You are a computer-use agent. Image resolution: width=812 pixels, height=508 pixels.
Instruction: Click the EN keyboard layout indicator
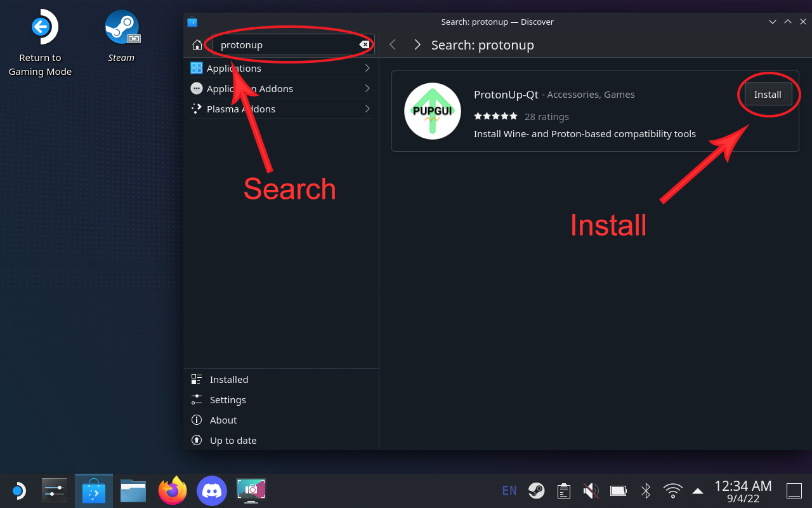click(509, 491)
